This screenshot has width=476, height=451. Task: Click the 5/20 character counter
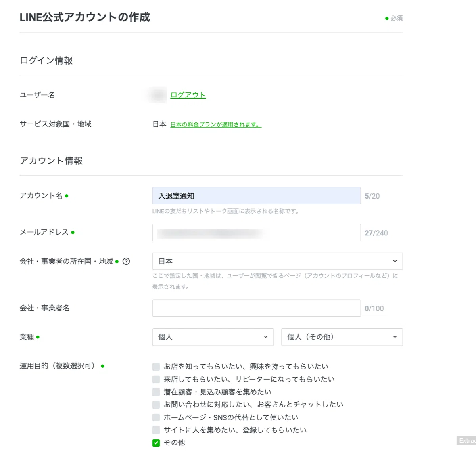point(372,196)
